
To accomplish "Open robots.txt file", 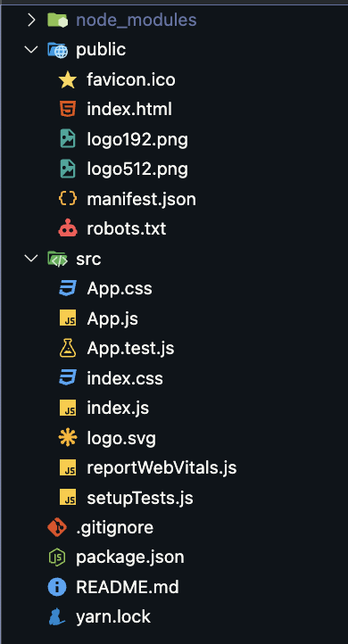I will [127, 228].
